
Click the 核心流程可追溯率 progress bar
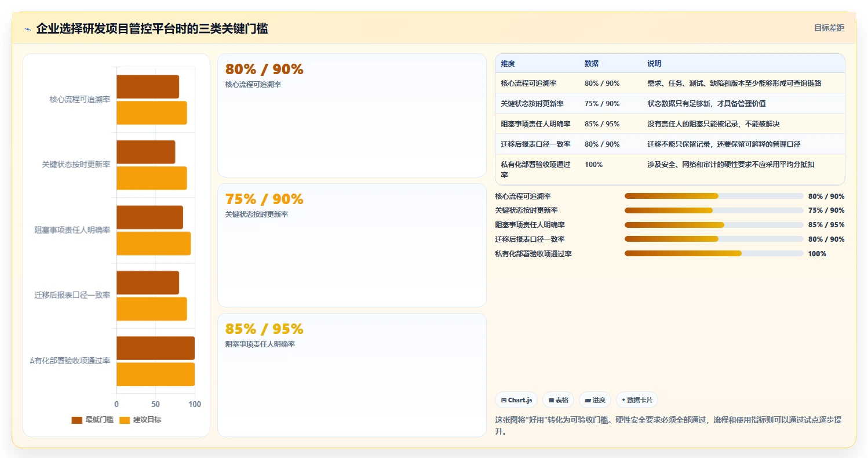(x=714, y=196)
